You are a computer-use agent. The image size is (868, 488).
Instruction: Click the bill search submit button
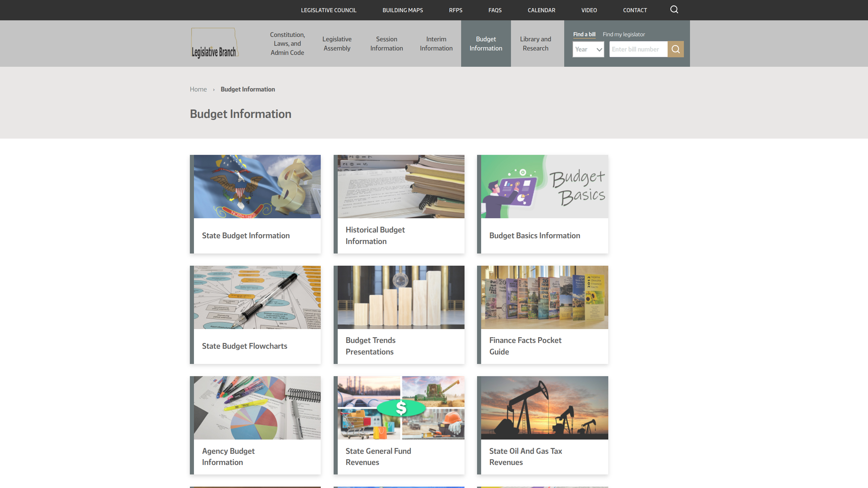[x=676, y=49]
